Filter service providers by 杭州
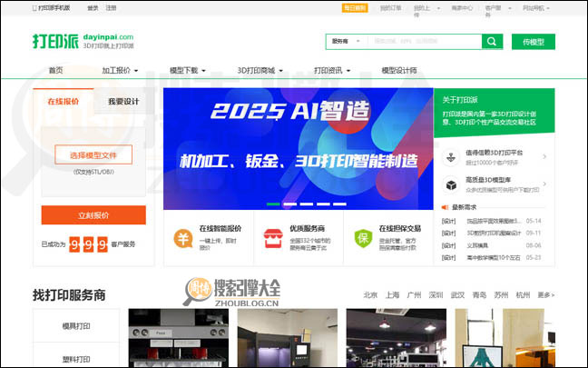588x368 pixels. [523, 294]
